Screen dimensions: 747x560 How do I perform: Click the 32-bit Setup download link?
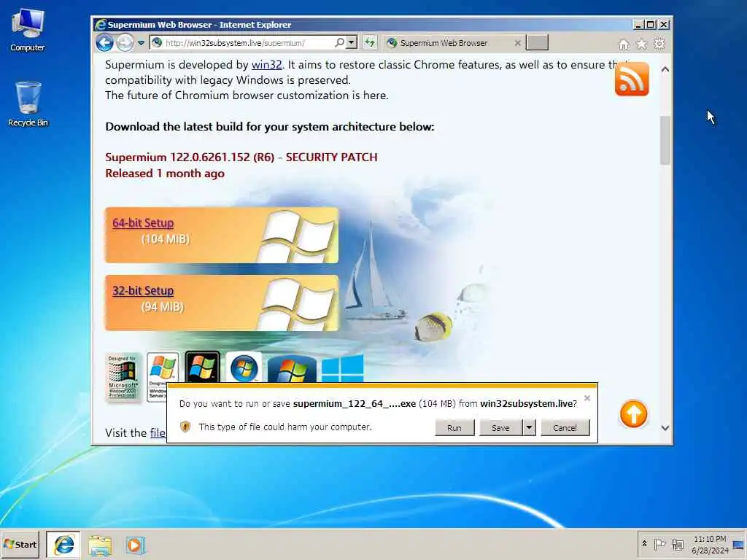[143, 290]
